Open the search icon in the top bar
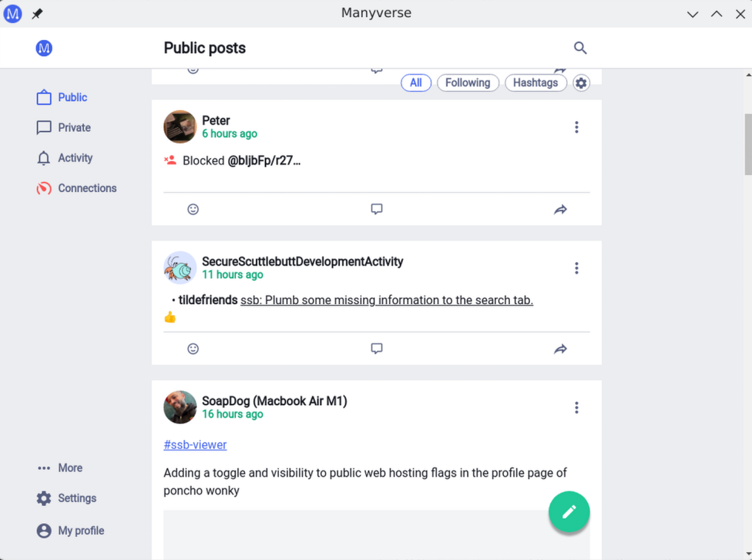752x560 pixels. (580, 47)
